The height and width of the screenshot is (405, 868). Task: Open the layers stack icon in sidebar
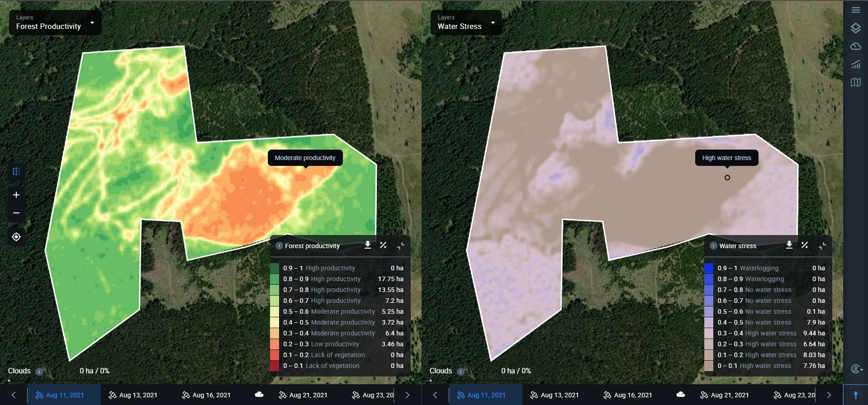coord(855,28)
